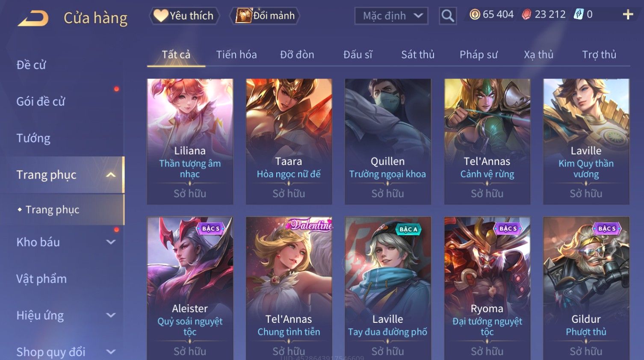Open Tướng in the sidebar
This screenshot has width=644, height=360.
[33, 138]
